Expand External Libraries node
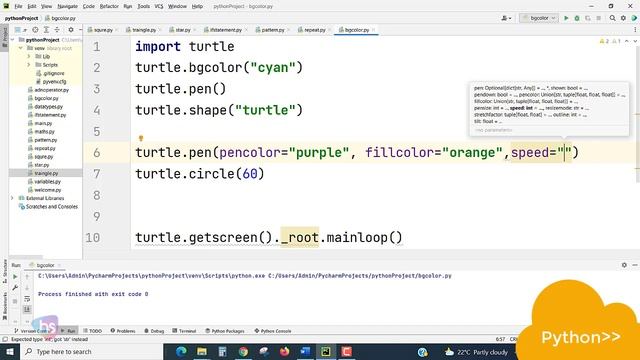The width and height of the screenshot is (640, 360). tap(13, 198)
